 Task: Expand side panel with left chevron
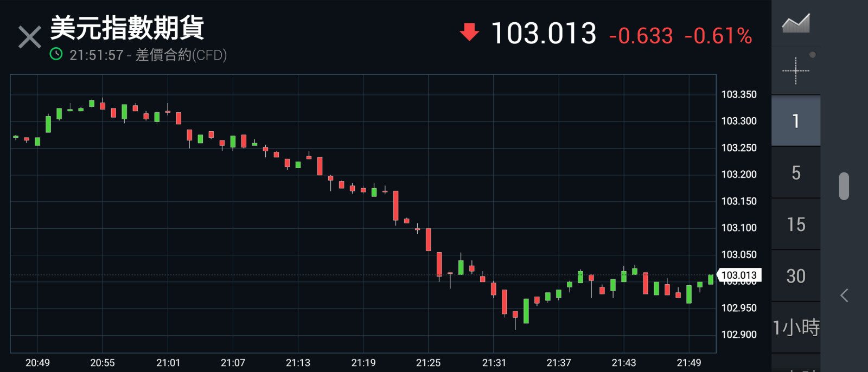[844, 296]
